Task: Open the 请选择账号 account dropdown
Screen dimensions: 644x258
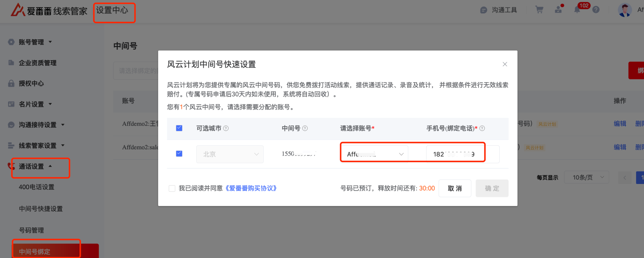Action: 374,154
